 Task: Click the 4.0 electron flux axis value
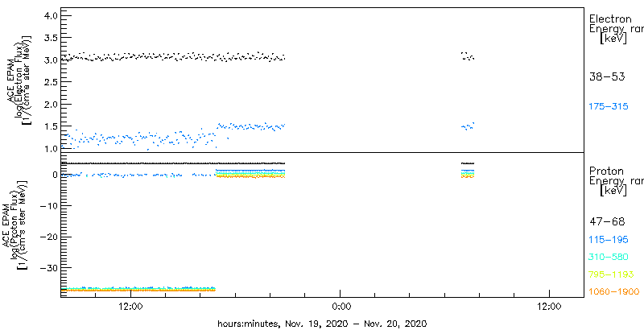tap(51, 15)
